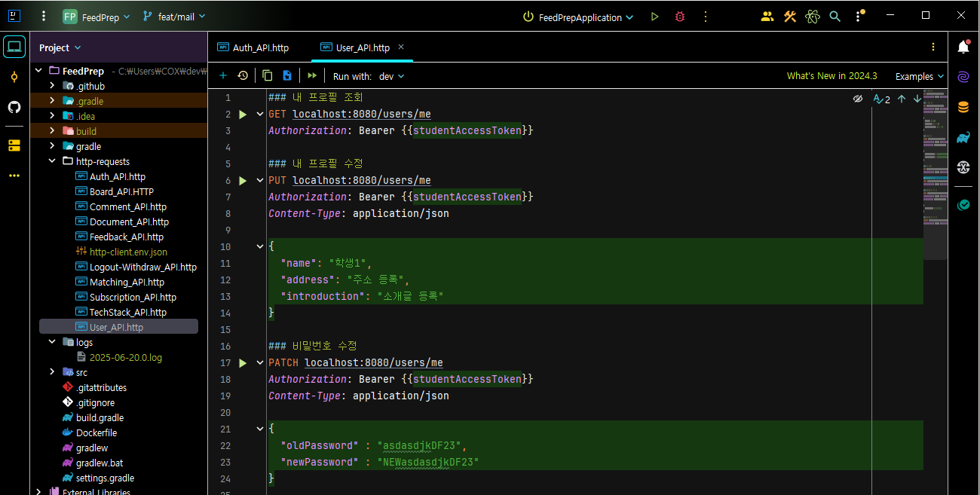Open the GitHub pull requests tool window

point(14,107)
